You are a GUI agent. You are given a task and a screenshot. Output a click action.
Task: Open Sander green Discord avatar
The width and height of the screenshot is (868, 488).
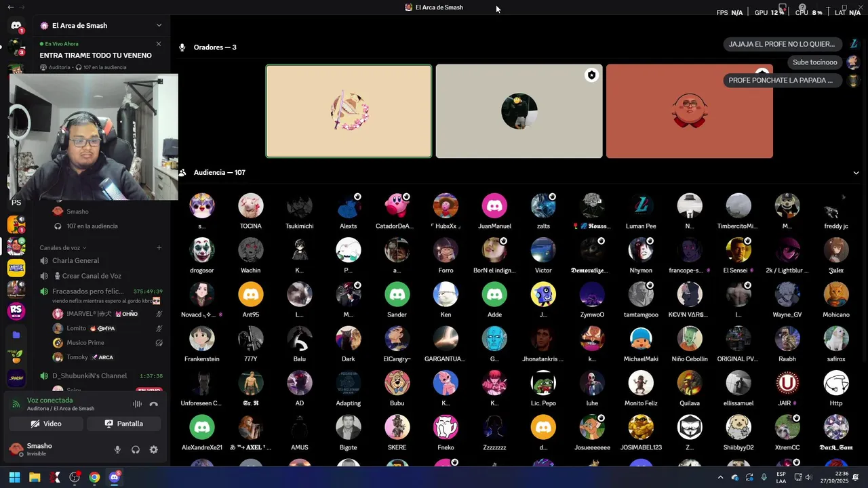[397, 294]
